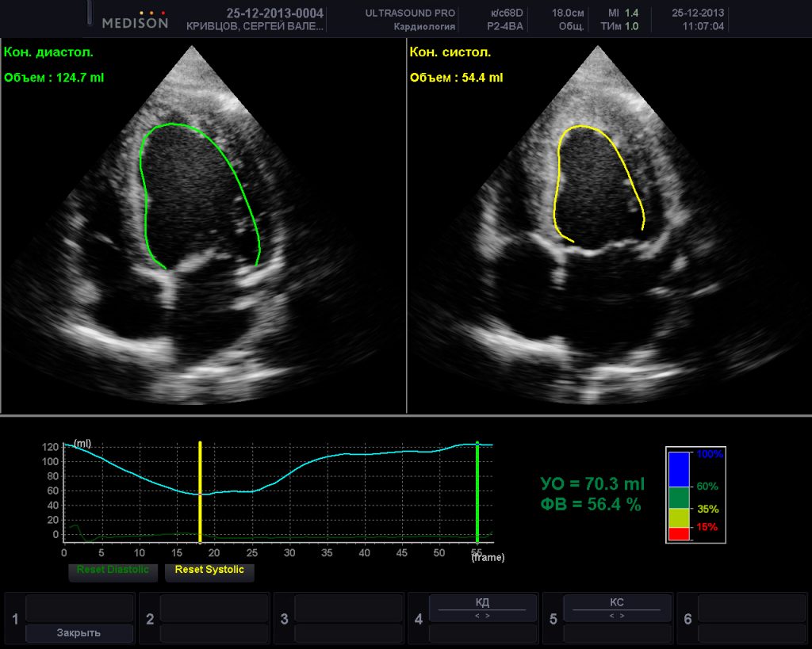Click the end-systolic volume label 54.4 ml
The height and width of the screenshot is (649, 812).
coord(456,78)
